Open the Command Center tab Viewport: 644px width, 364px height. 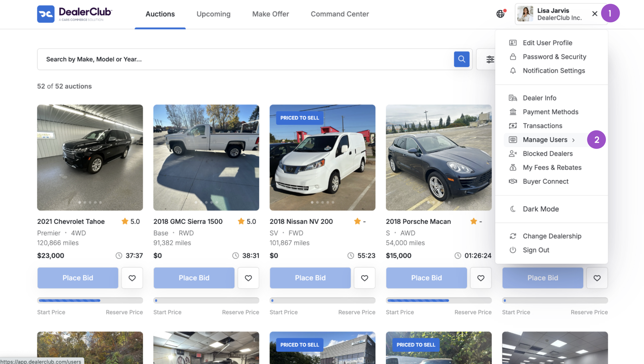click(340, 14)
